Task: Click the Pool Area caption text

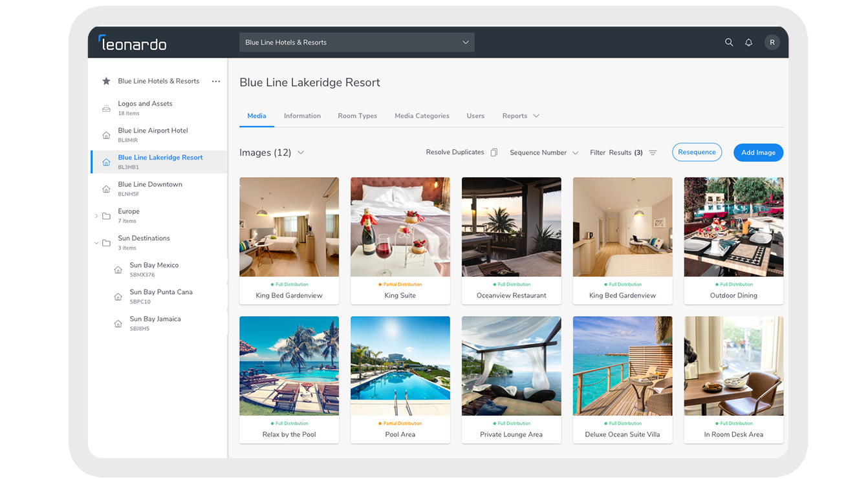Action: [400, 434]
